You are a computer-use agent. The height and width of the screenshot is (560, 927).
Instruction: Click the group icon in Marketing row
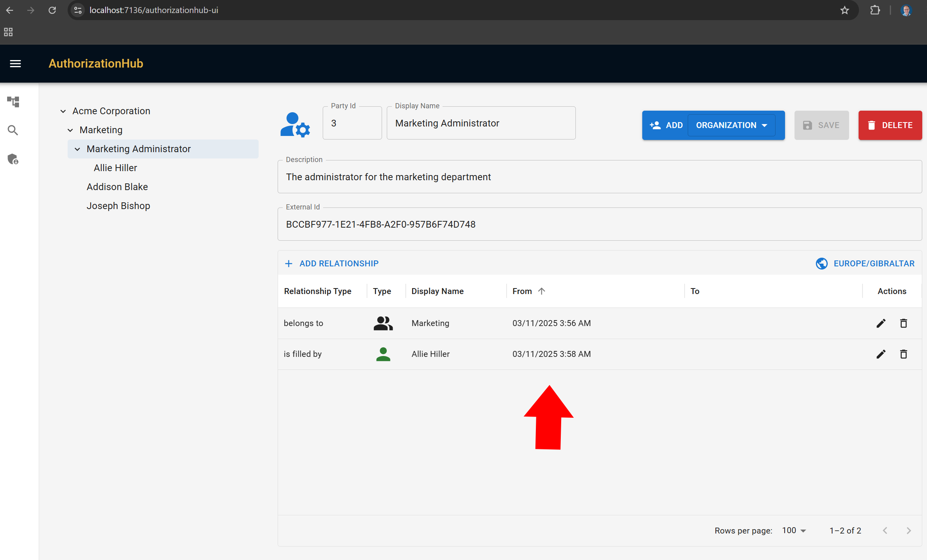click(383, 323)
